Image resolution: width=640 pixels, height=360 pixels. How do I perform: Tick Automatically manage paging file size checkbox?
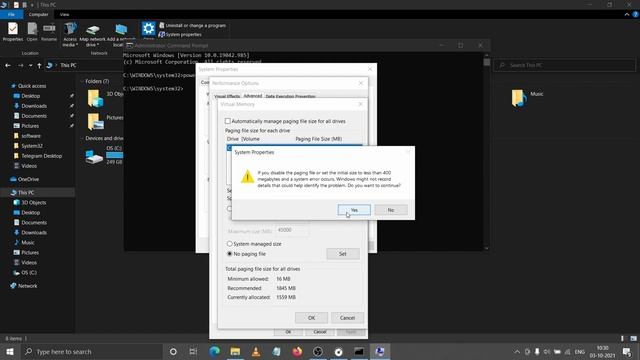(228, 121)
